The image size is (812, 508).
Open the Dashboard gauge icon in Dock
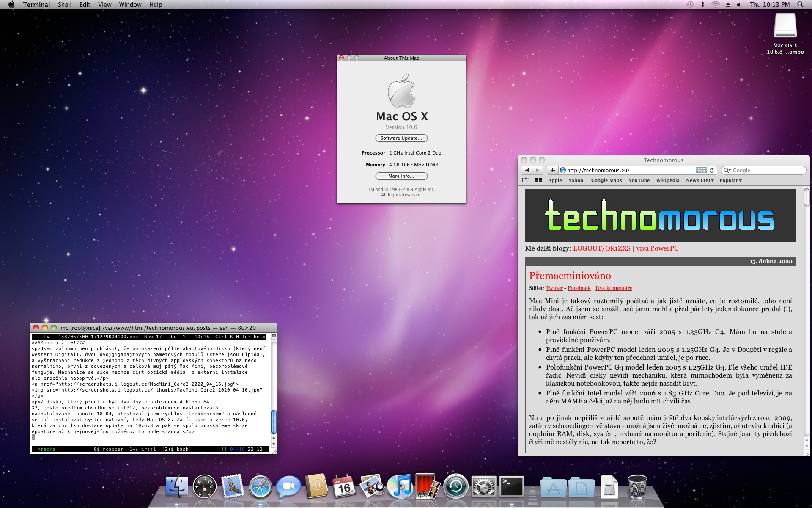204,487
